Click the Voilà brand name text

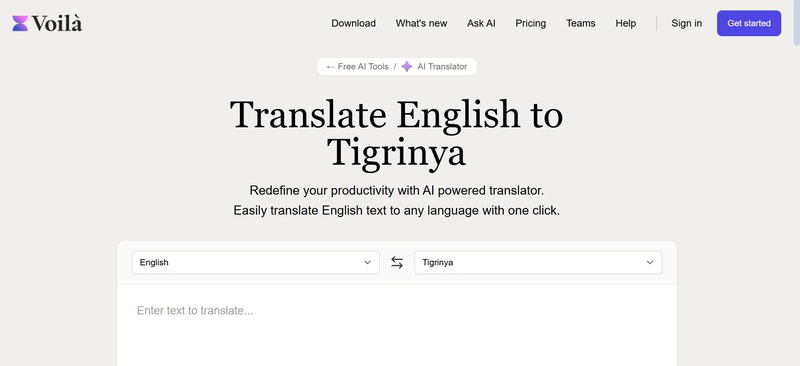57,23
